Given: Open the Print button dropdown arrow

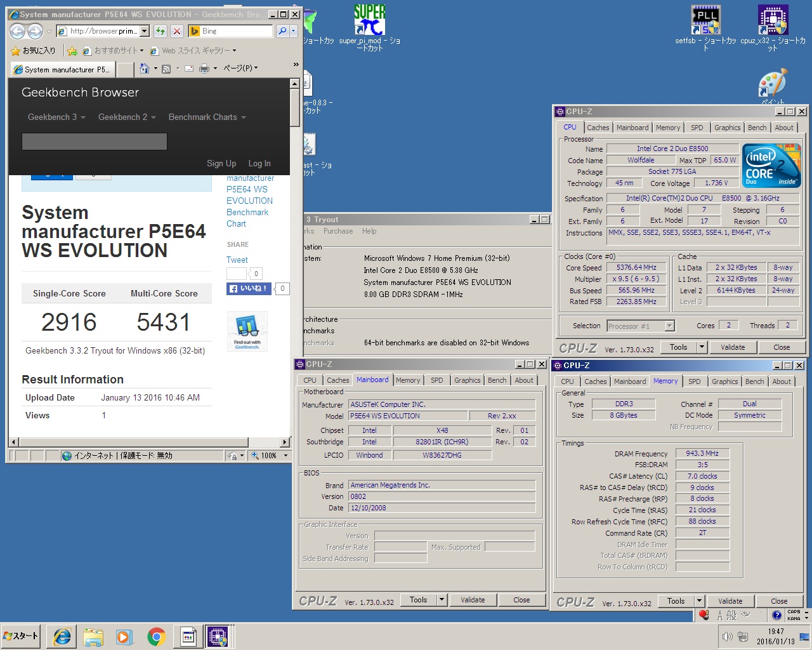Looking at the screenshot, I should pyautogui.click(x=215, y=69).
